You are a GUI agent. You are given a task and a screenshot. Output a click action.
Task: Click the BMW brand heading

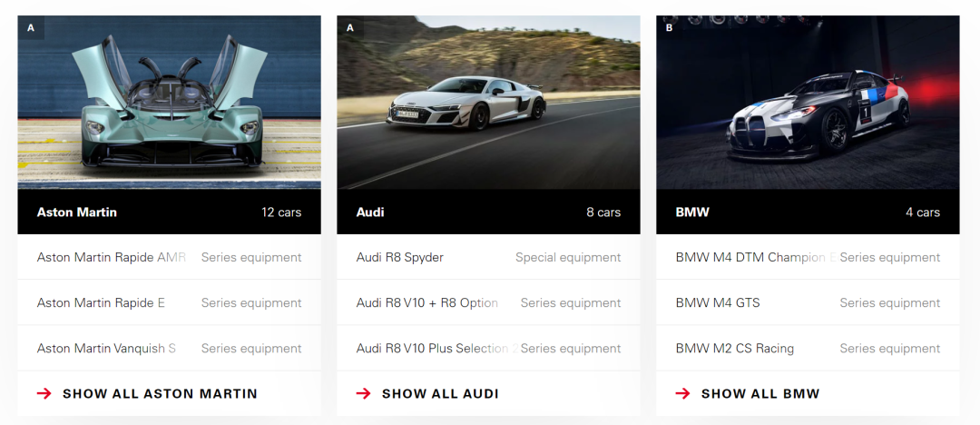tap(692, 212)
